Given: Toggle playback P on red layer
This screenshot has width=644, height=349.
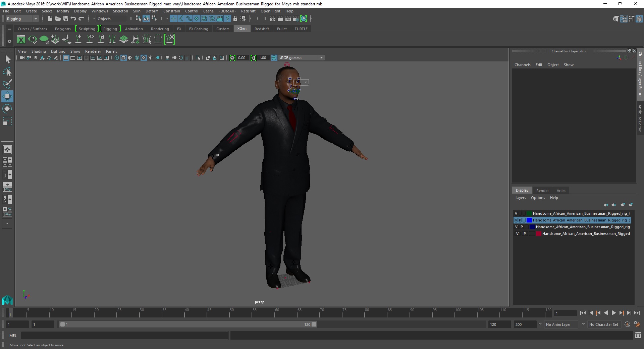Looking at the screenshot, I should coord(525,234).
